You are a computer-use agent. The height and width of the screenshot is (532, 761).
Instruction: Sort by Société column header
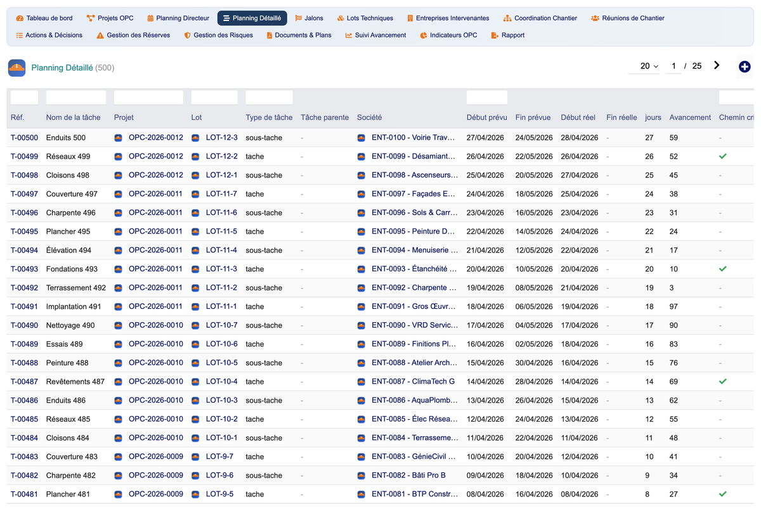[369, 117]
